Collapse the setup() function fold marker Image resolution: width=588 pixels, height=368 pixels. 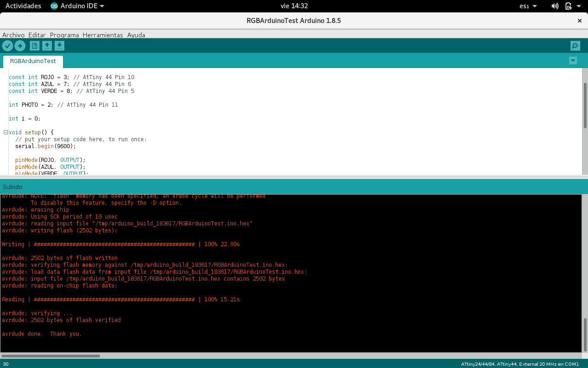[x=6, y=132]
